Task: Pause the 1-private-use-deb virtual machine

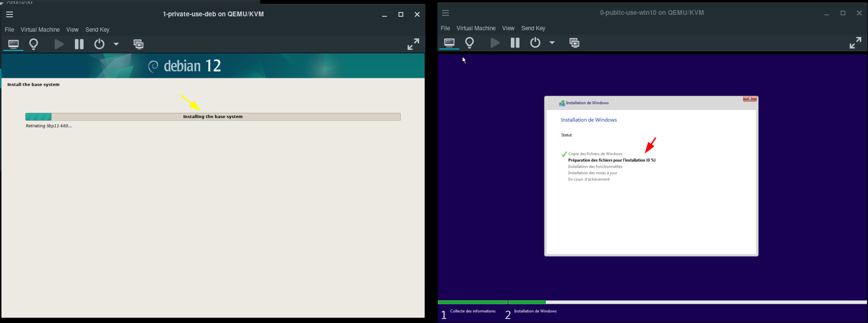Action: (x=79, y=44)
